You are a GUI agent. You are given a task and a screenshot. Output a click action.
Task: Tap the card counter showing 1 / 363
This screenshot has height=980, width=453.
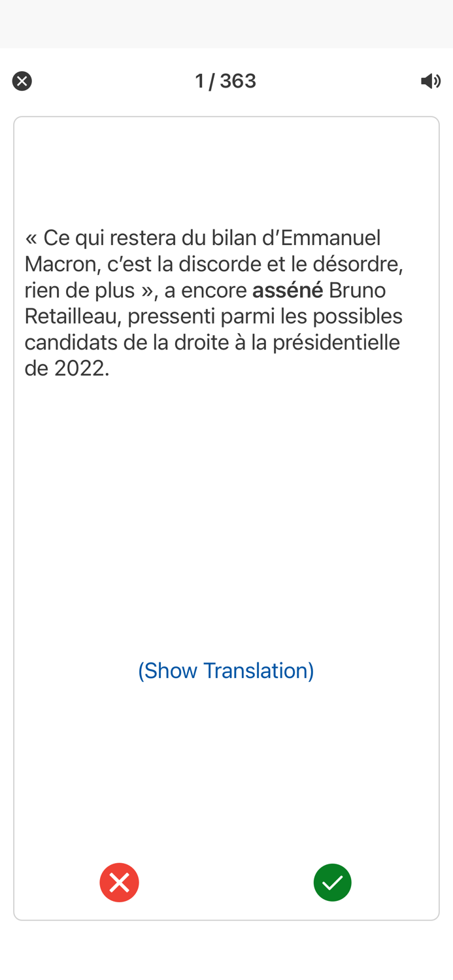(x=226, y=80)
